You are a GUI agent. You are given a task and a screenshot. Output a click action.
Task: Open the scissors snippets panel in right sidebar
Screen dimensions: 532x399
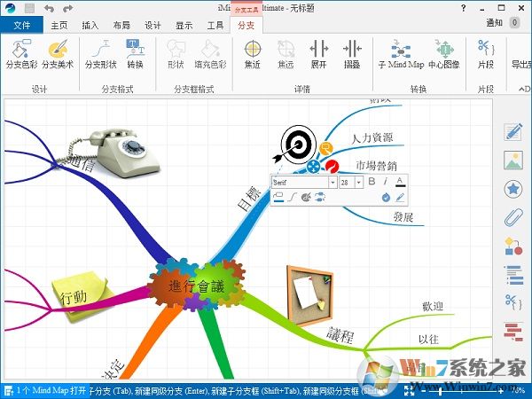513,302
